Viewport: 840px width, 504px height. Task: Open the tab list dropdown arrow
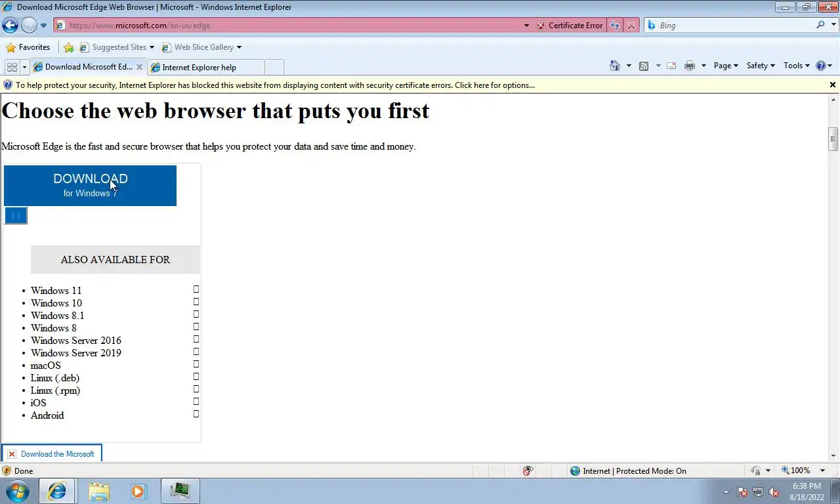pyautogui.click(x=24, y=67)
